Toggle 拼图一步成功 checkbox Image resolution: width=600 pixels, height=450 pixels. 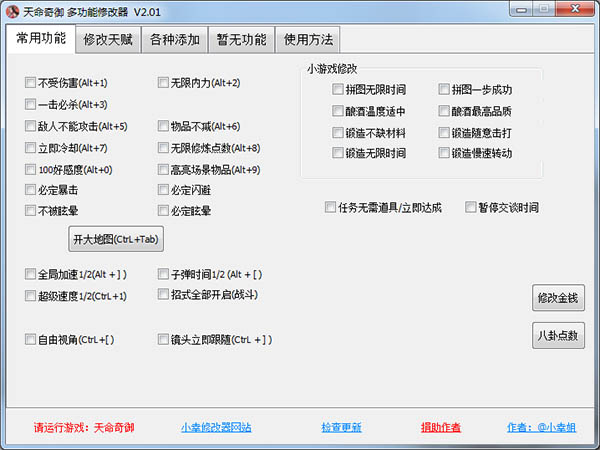pyautogui.click(x=444, y=89)
